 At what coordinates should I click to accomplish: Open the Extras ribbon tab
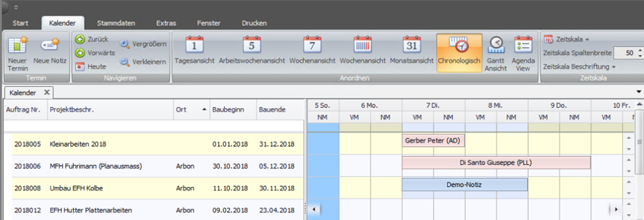[x=166, y=23]
